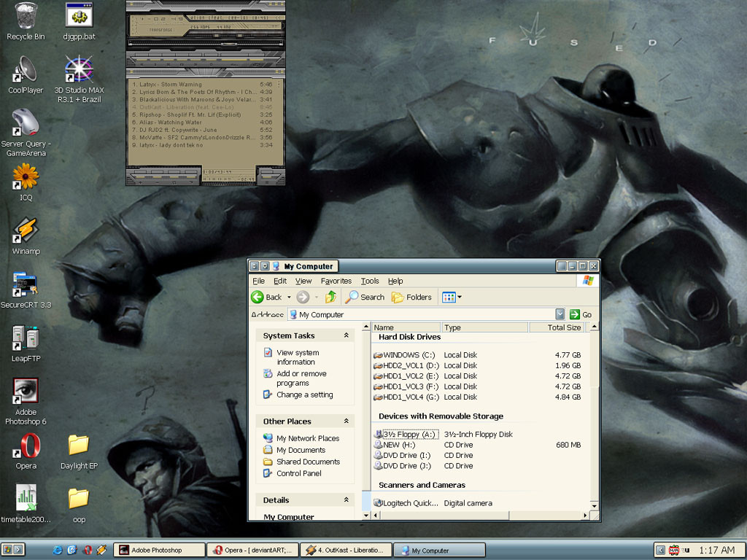Open the Help menu
This screenshot has width=747, height=560.
pyautogui.click(x=395, y=281)
